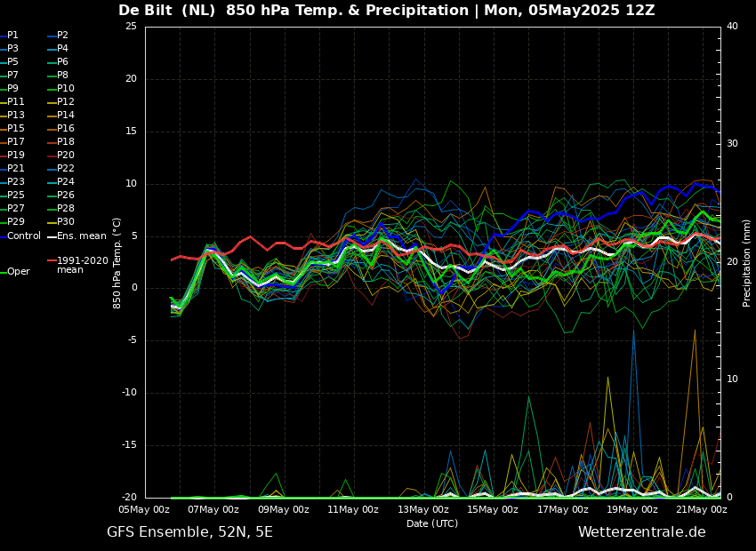Toggle the Control run legend entry

click(x=23, y=236)
